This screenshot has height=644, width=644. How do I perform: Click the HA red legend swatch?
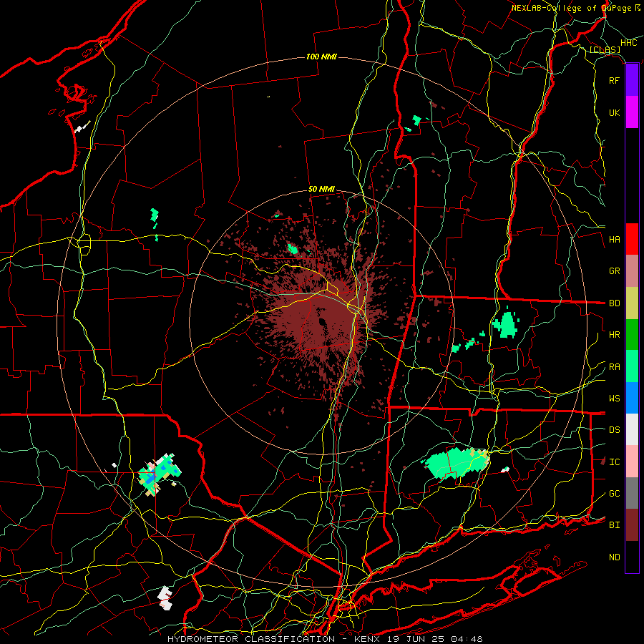632,239
